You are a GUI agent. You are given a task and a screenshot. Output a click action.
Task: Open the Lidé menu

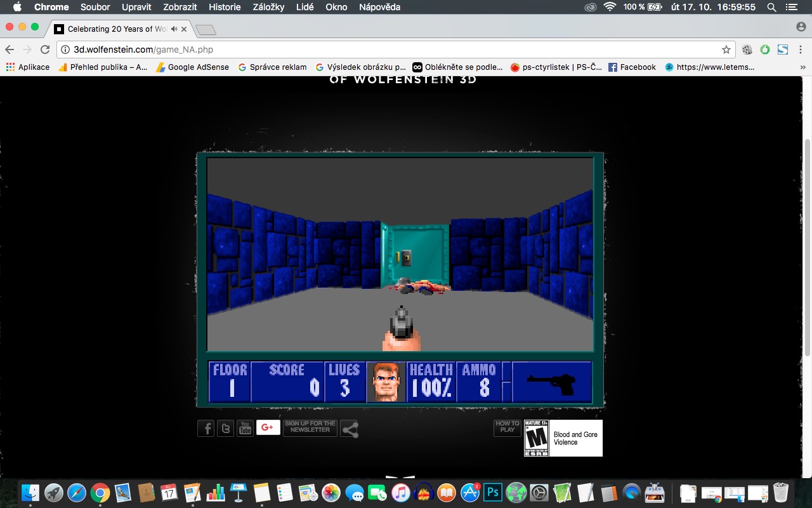[305, 7]
